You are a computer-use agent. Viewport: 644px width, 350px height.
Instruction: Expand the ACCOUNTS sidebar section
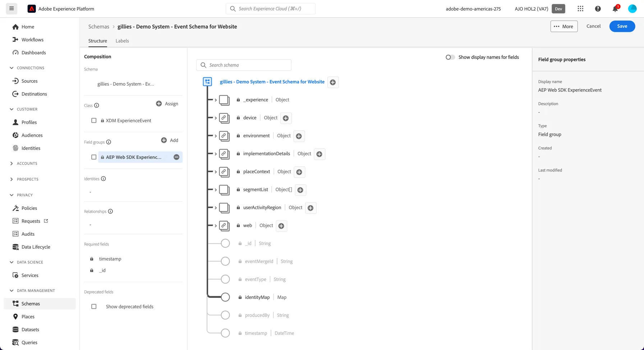click(11, 164)
